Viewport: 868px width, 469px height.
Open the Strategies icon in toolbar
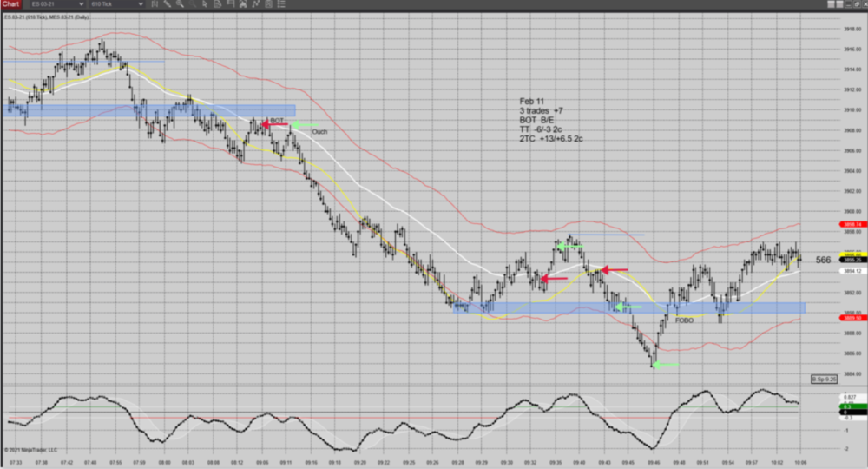[x=256, y=4]
